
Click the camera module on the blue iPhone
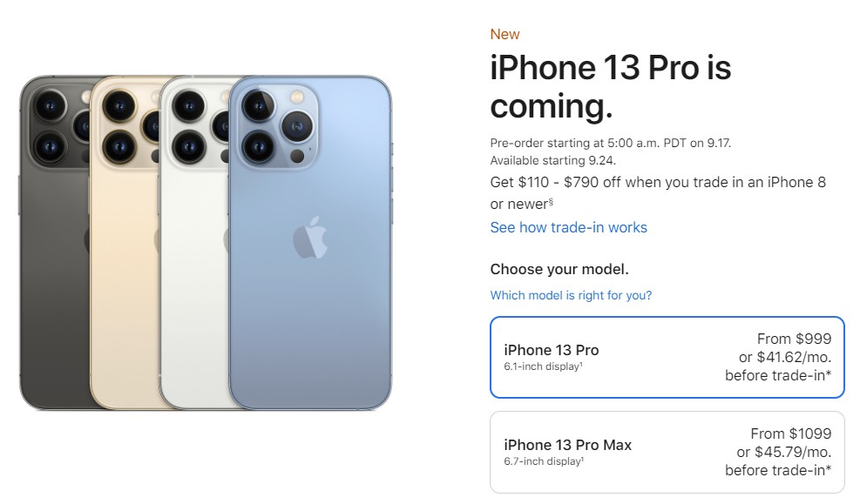click(x=278, y=126)
